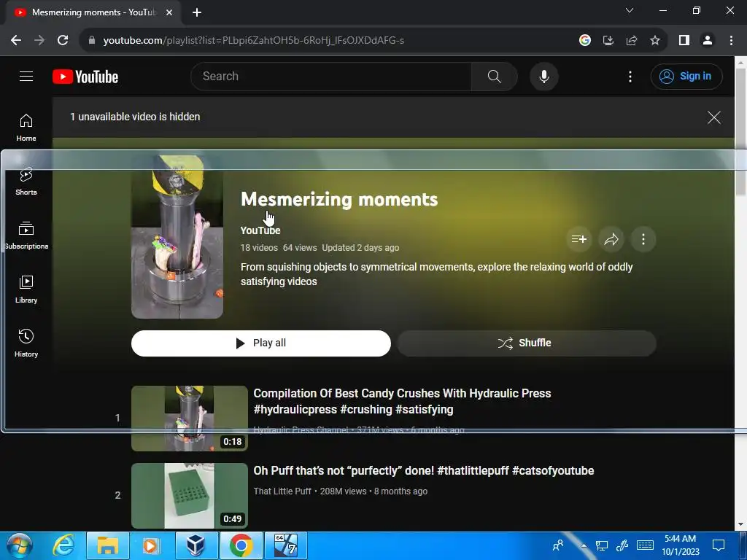
Task: Open the YouTube channel link under playlist title
Action: click(x=260, y=230)
